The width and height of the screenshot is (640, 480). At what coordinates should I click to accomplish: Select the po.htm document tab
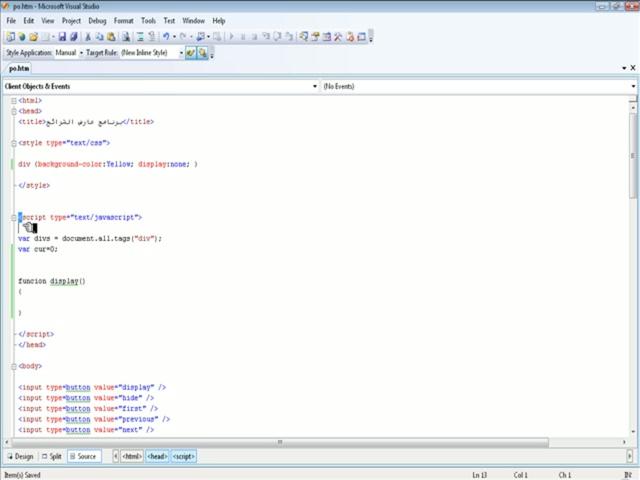pyautogui.click(x=19, y=68)
